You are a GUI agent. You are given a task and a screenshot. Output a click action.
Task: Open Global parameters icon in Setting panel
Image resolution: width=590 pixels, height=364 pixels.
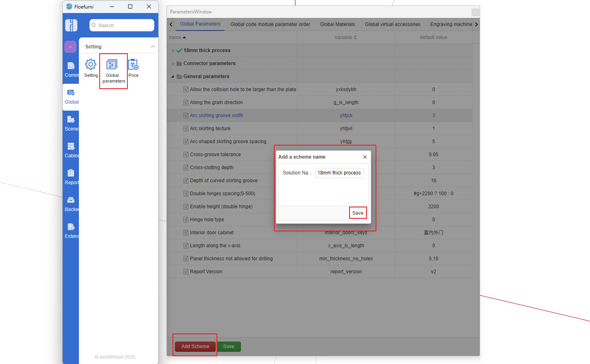coord(112,65)
